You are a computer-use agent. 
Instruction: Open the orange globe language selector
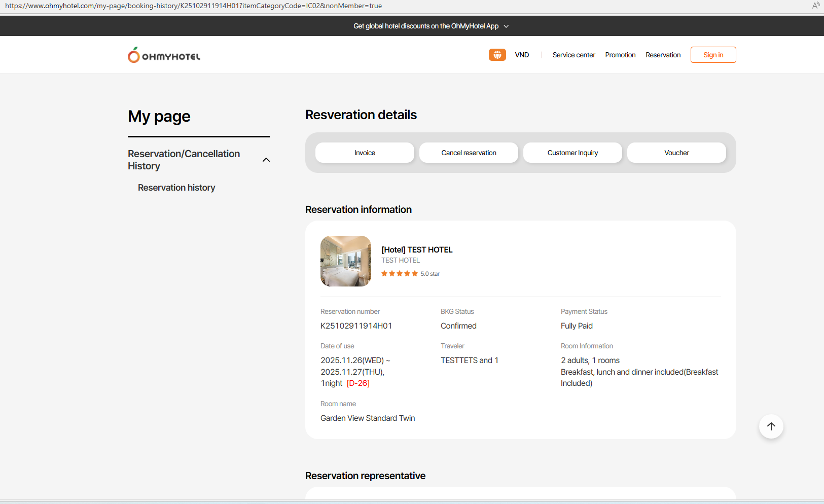point(497,55)
